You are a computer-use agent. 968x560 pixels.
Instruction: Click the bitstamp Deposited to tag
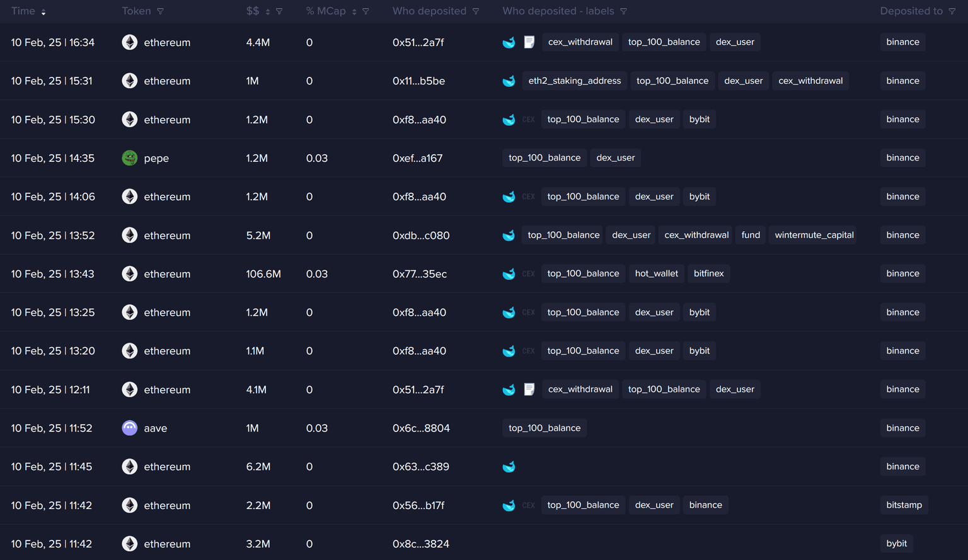[x=904, y=505]
